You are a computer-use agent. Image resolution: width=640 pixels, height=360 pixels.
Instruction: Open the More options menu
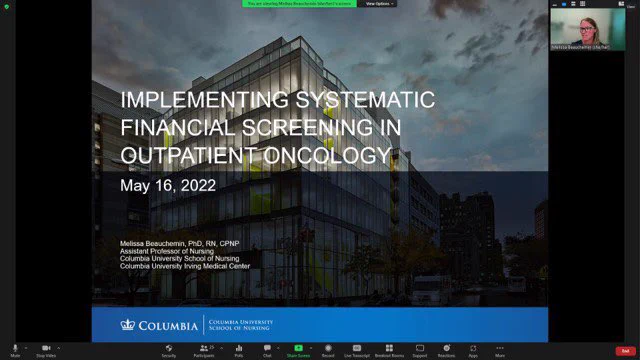point(500,350)
